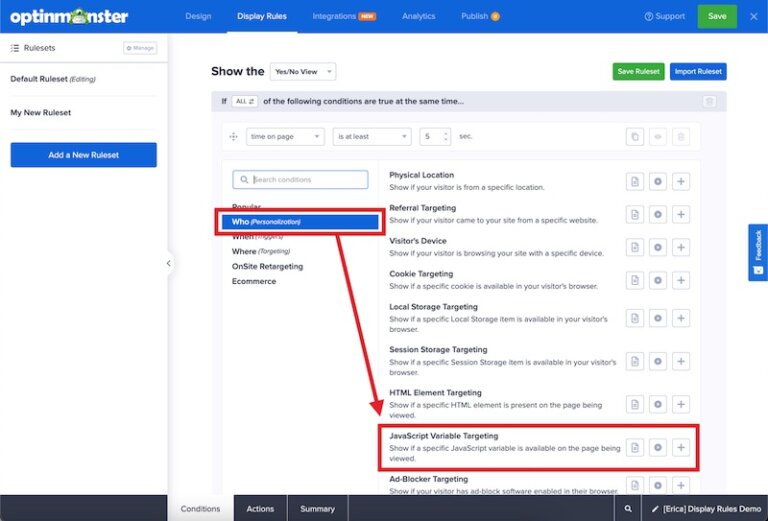Image resolution: width=768 pixels, height=521 pixels.
Task: Click the Add a New Ruleset button
Action: 83,155
